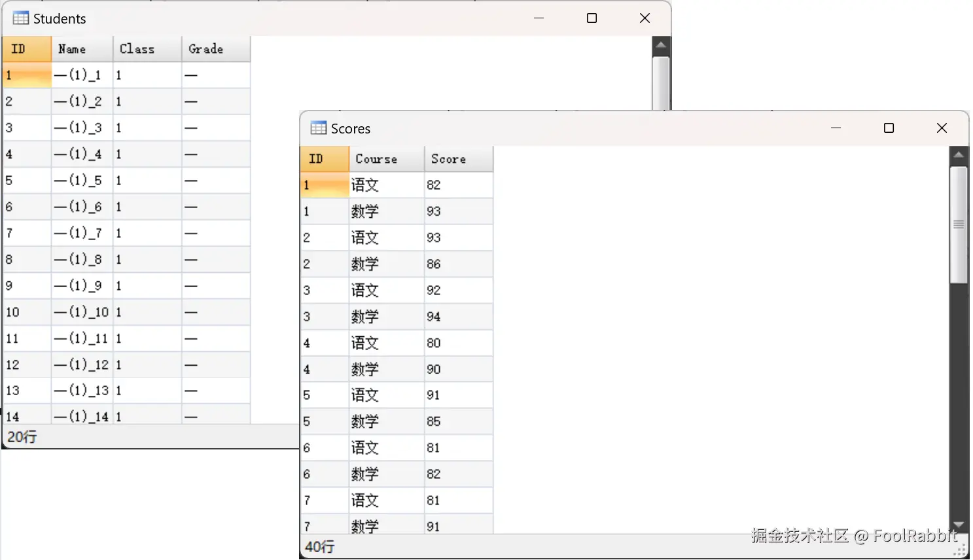This screenshot has width=973, height=560.
Task: Select ID cell 13 in Students window
Action: point(27,391)
